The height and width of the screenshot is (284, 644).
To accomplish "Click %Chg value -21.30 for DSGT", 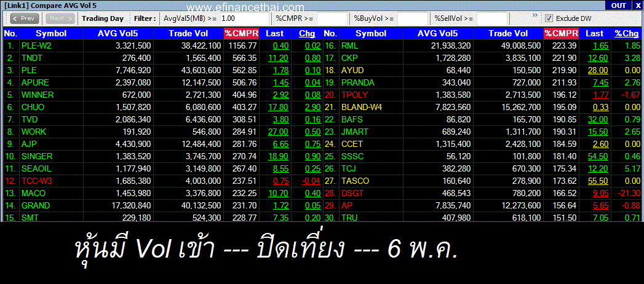I will click(630, 193).
